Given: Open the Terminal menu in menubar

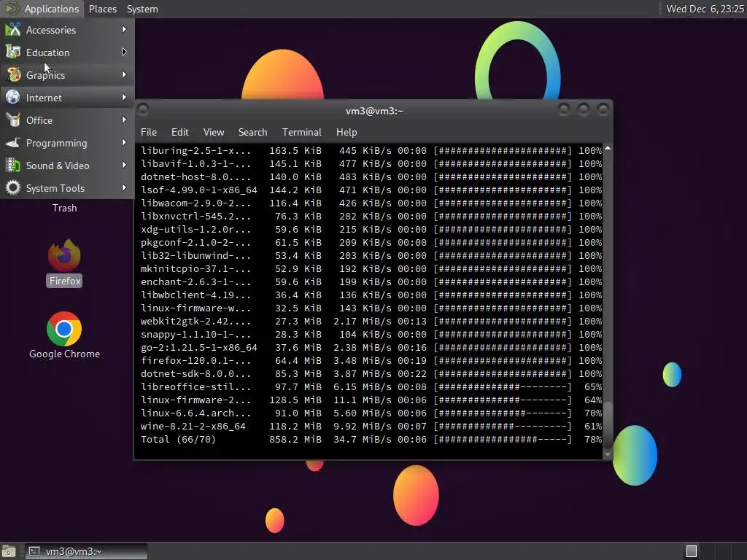Looking at the screenshot, I should 301,132.
